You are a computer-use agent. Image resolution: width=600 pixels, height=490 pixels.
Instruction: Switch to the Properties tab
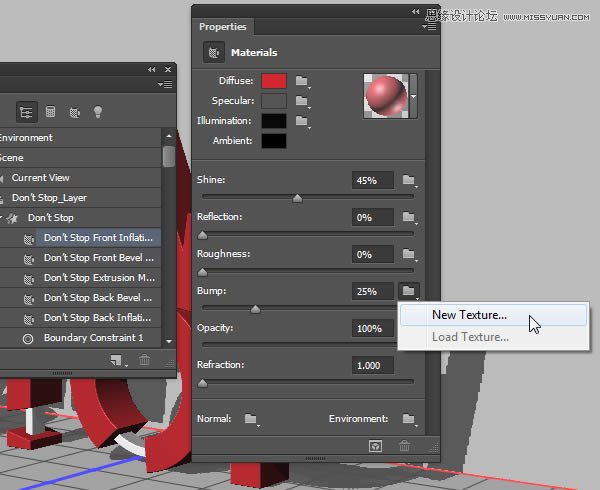point(223,27)
